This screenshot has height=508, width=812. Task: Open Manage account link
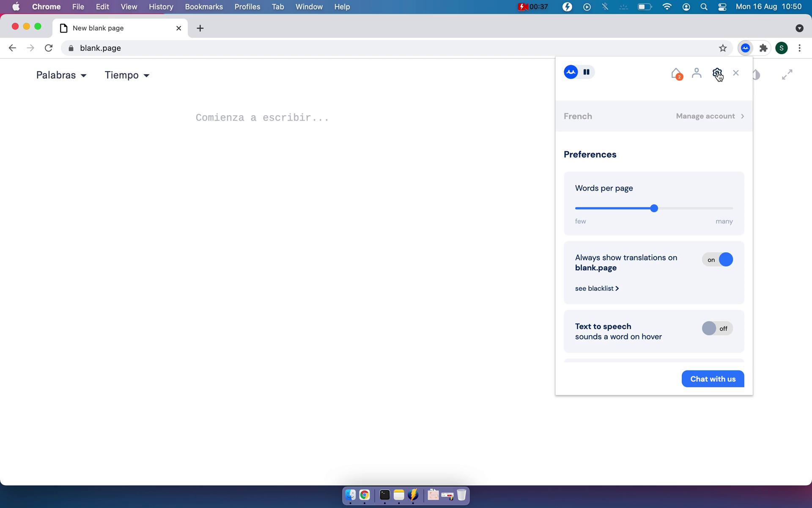click(x=710, y=116)
